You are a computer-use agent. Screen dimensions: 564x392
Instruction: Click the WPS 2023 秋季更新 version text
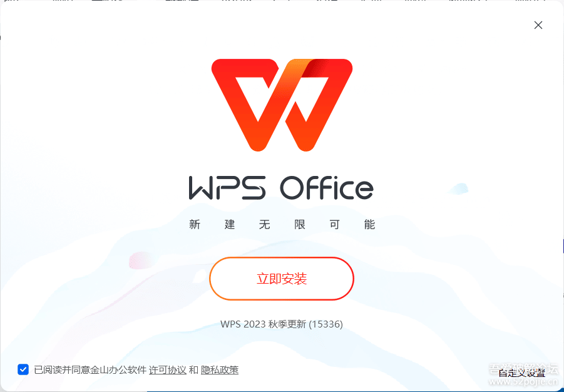tap(264, 324)
